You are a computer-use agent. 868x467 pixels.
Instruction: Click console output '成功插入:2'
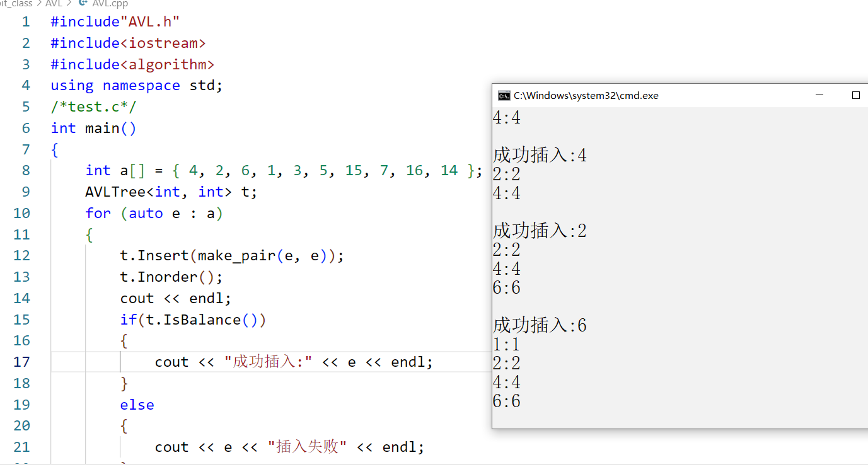(x=540, y=231)
